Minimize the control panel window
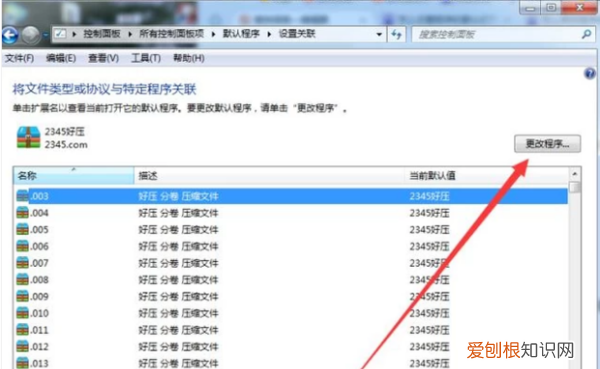 530,7
